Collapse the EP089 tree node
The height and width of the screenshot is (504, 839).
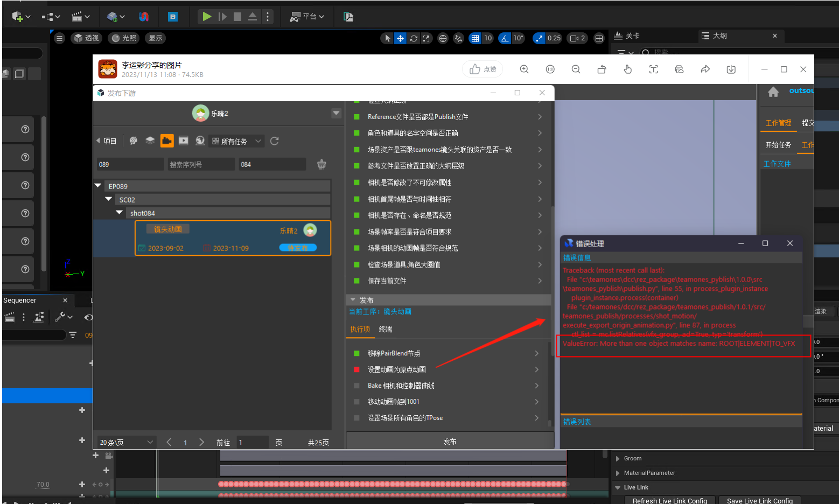point(98,186)
